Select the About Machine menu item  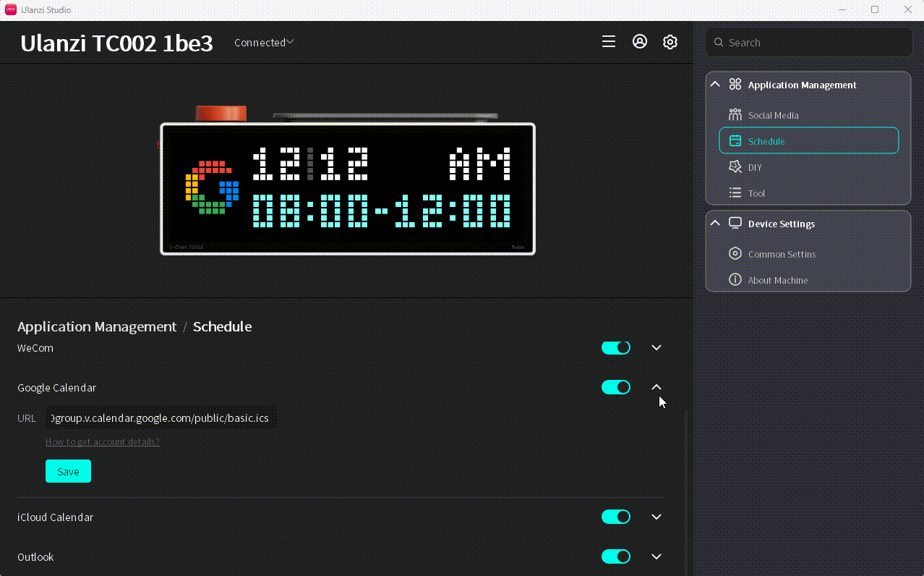point(809,280)
